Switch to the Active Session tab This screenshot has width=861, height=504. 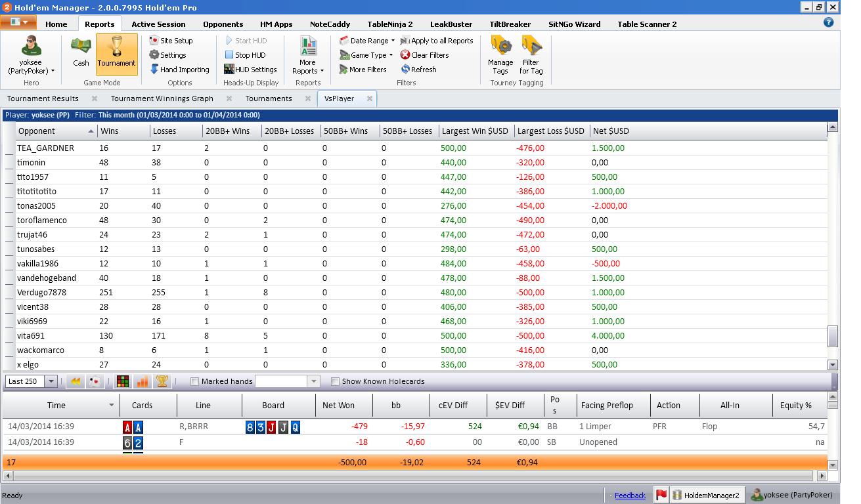[x=158, y=24]
